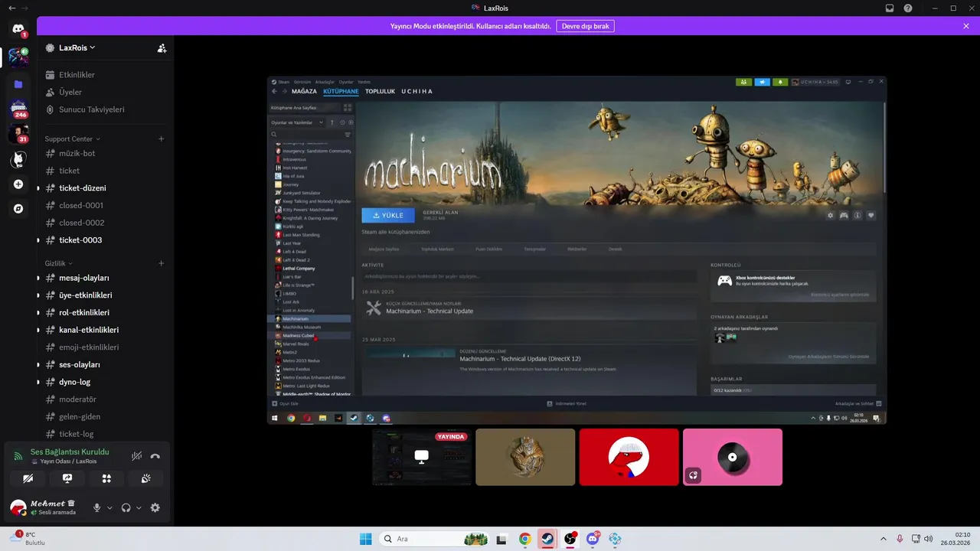The width and height of the screenshot is (980, 551).
Task: Open the server with 31 badge
Action: (x=18, y=134)
